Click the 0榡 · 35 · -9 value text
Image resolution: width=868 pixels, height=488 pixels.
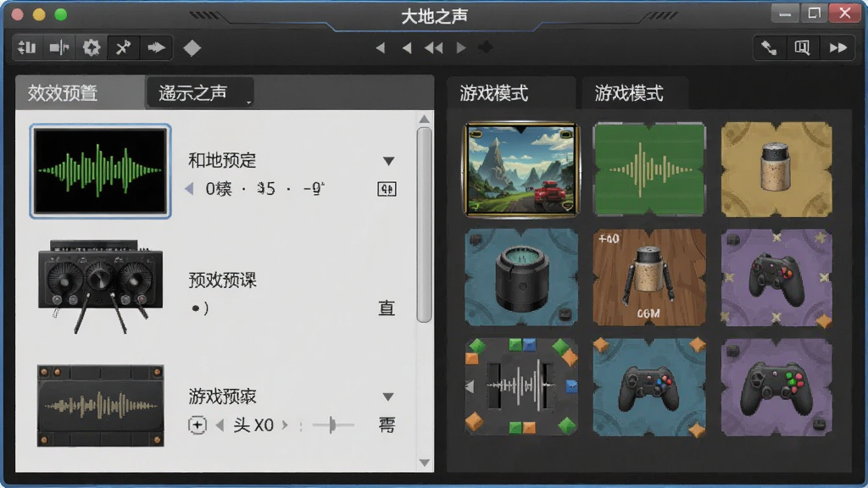pyautogui.click(x=265, y=189)
